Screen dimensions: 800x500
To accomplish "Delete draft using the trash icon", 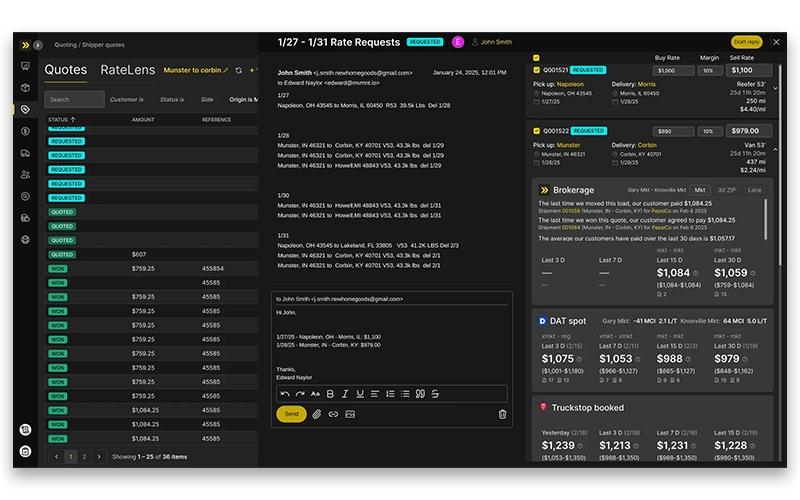I will coord(503,414).
